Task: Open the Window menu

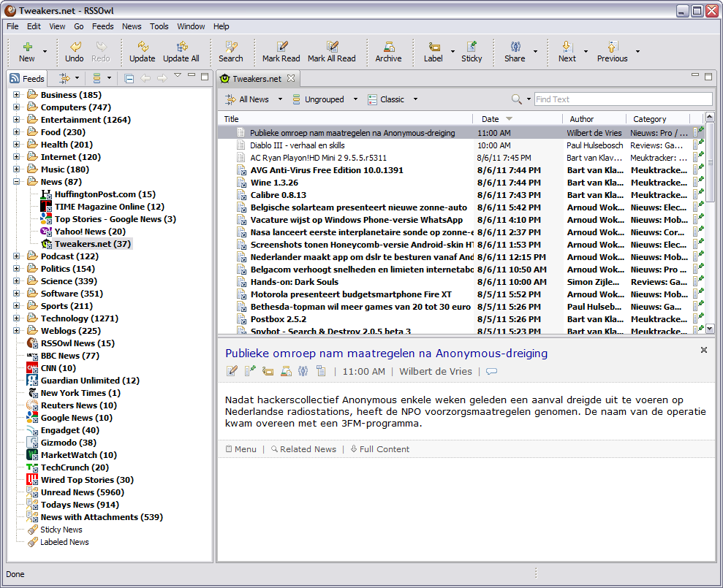Action: 191,26
